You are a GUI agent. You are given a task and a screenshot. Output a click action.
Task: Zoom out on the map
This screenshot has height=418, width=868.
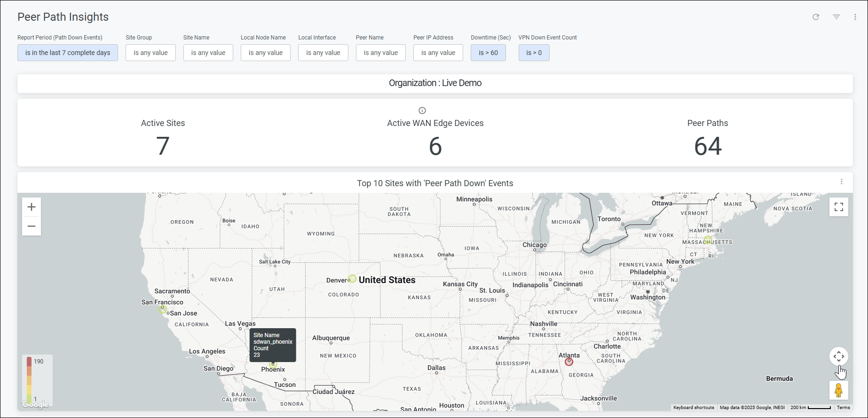coord(32,226)
